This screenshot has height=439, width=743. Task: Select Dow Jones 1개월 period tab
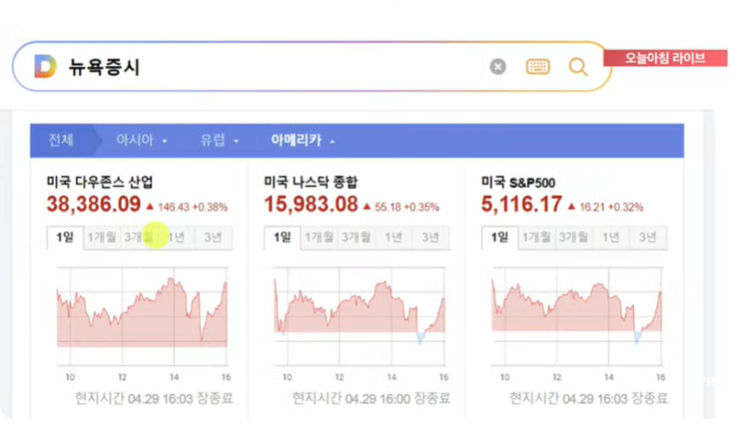point(102,237)
